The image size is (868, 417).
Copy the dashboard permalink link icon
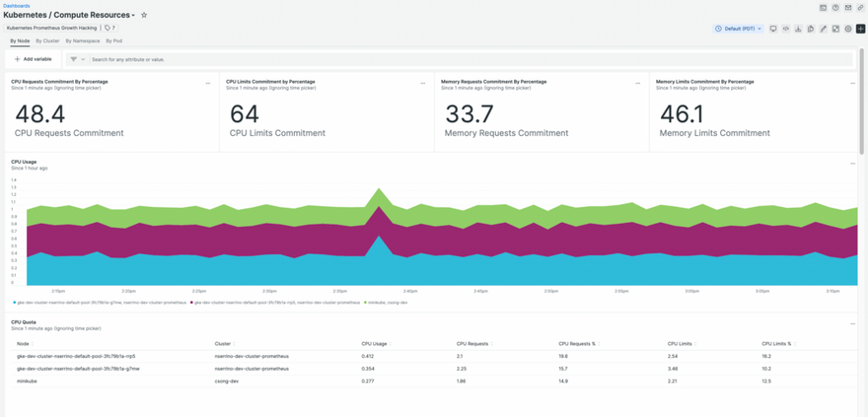(x=860, y=8)
